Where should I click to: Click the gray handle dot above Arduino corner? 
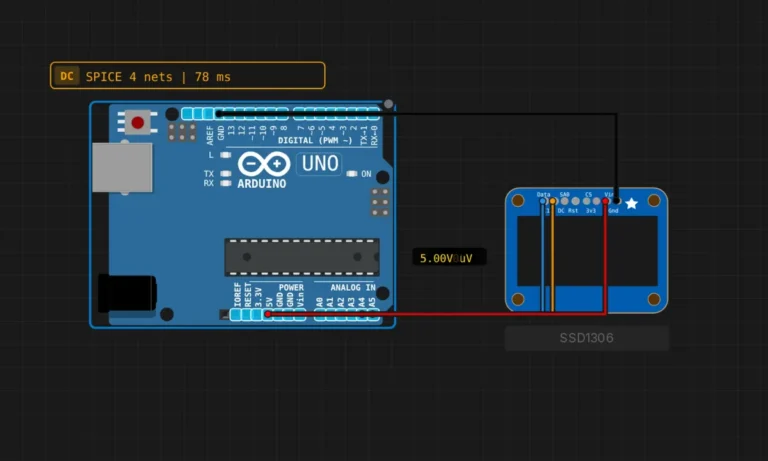(388, 104)
